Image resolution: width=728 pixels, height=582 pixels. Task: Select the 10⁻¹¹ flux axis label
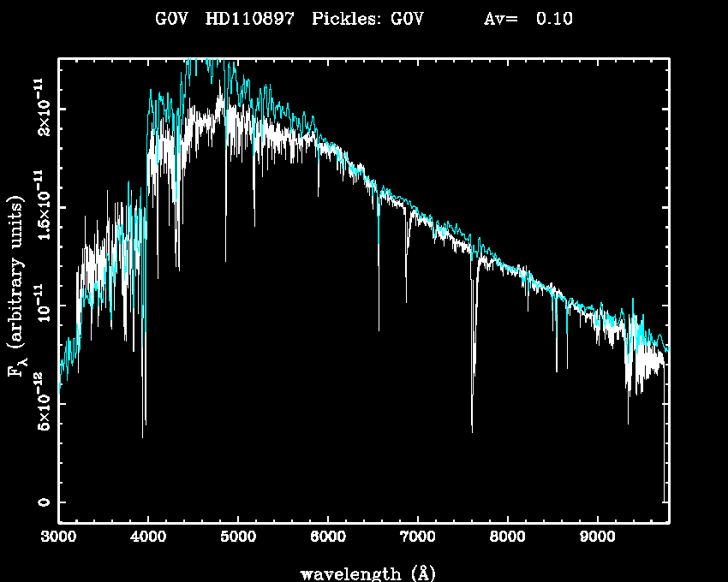point(39,306)
